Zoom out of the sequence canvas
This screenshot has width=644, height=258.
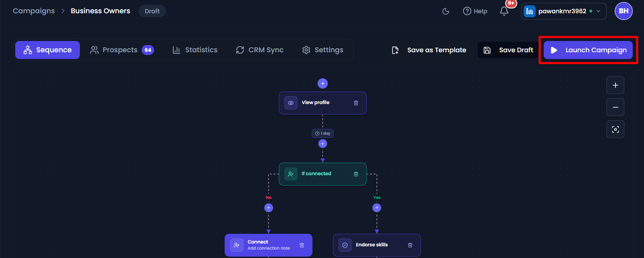tap(615, 107)
